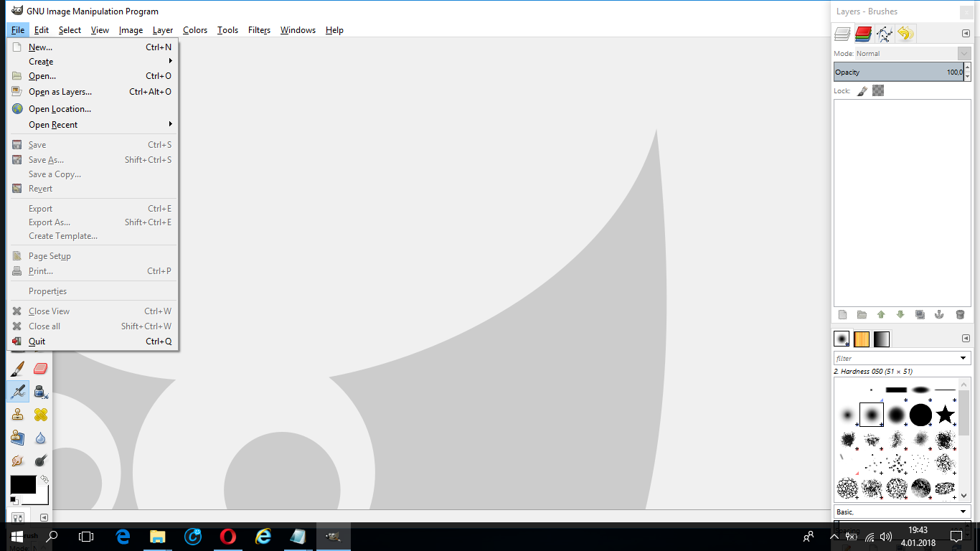Configure the brushes tab menu arrow
The width and height of the screenshot is (980, 551).
pyautogui.click(x=966, y=339)
